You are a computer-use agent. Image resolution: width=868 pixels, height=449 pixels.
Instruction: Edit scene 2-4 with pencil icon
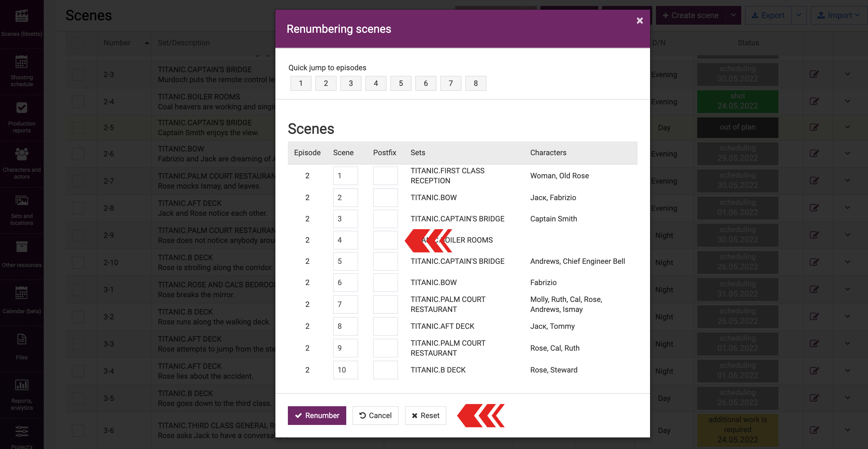(x=814, y=101)
